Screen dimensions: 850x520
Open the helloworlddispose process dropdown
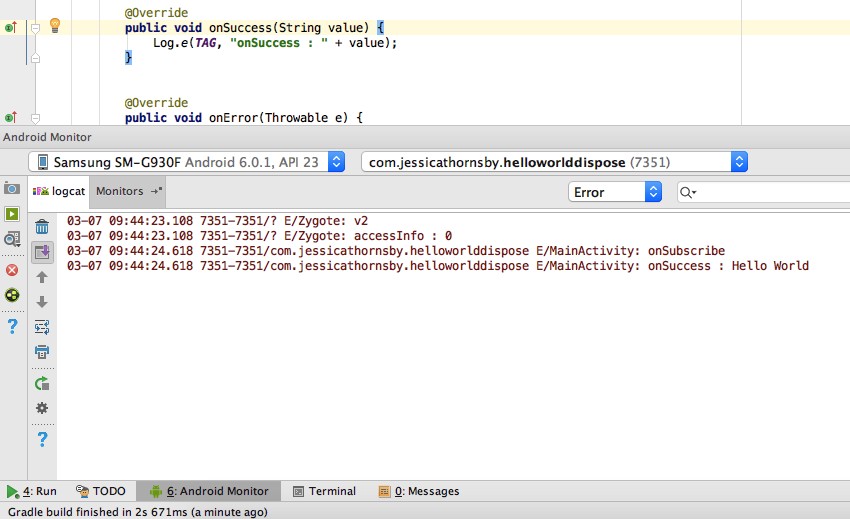point(555,162)
